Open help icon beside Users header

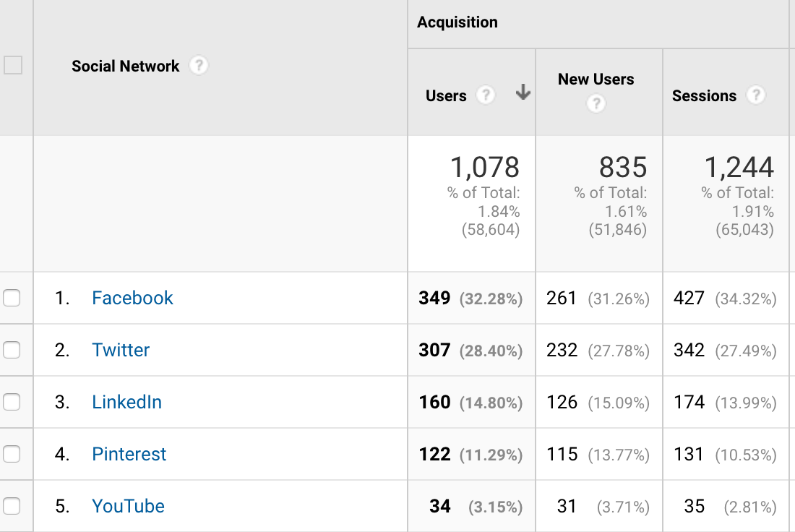pyautogui.click(x=485, y=95)
